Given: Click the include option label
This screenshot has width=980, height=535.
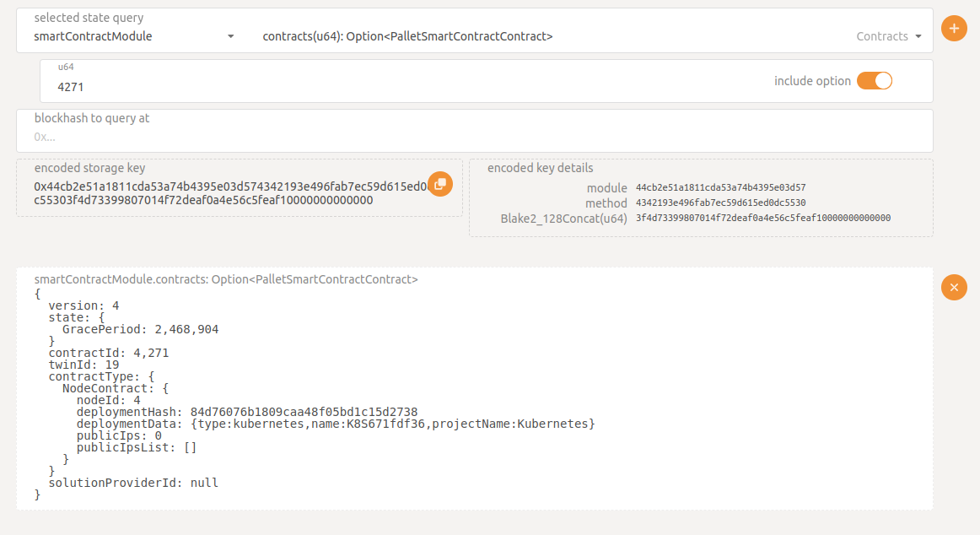Looking at the screenshot, I should (812, 81).
